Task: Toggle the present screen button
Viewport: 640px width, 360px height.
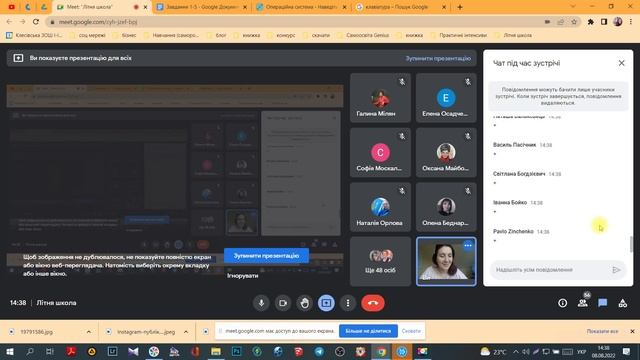Action: (326, 303)
